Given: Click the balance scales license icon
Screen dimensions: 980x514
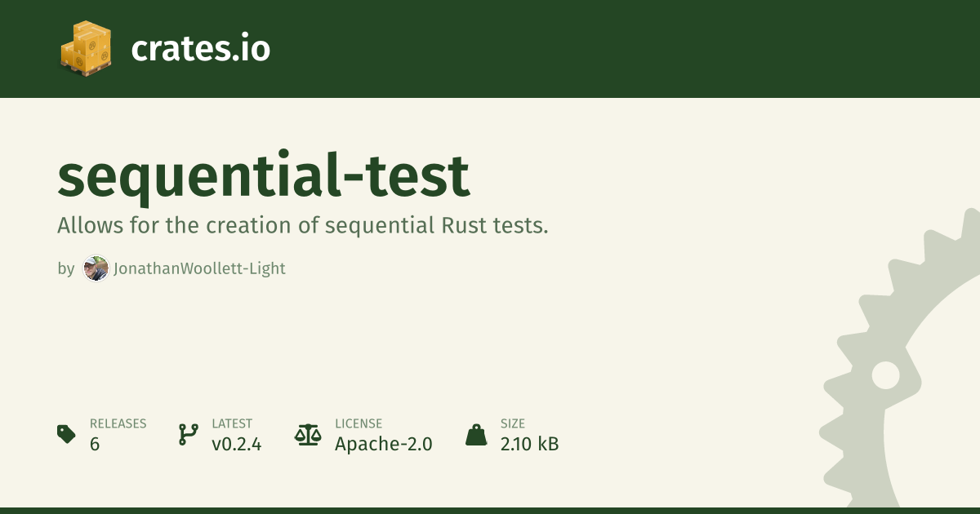Looking at the screenshot, I should point(308,434).
